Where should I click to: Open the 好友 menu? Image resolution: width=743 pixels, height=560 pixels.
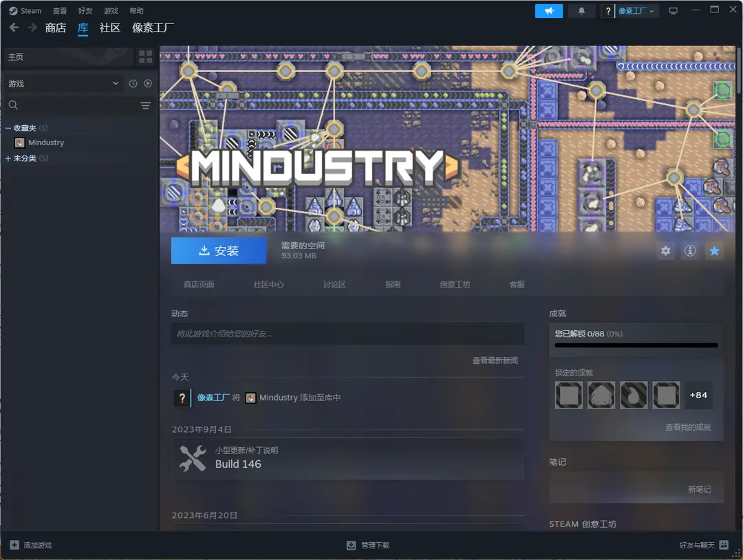85,10
